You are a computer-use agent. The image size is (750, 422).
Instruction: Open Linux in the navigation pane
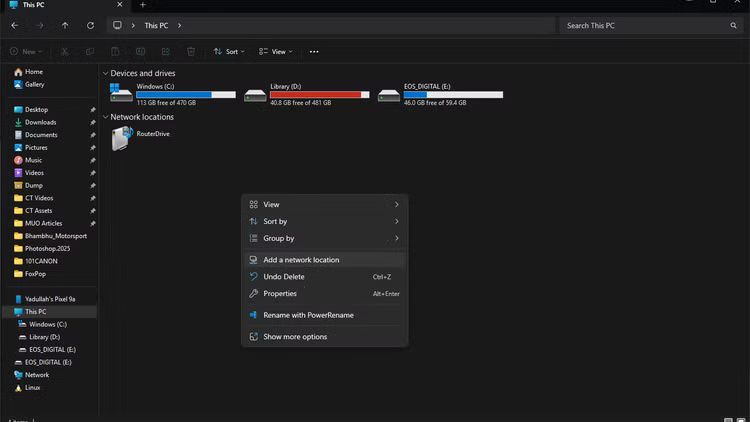click(x=33, y=387)
